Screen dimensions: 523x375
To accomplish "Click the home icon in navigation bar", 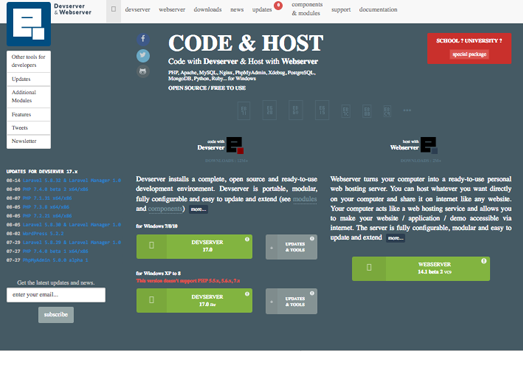I will pos(113,9).
